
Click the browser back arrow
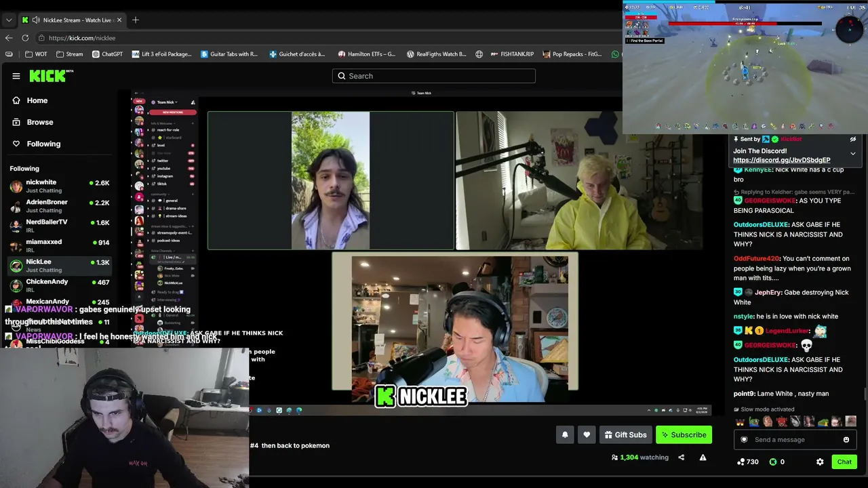click(9, 38)
